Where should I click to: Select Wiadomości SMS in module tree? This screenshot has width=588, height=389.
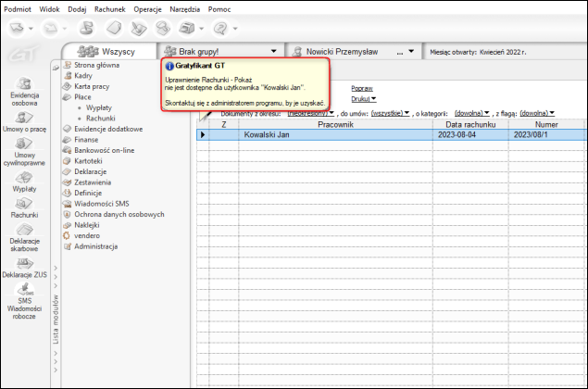click(102, 204)
